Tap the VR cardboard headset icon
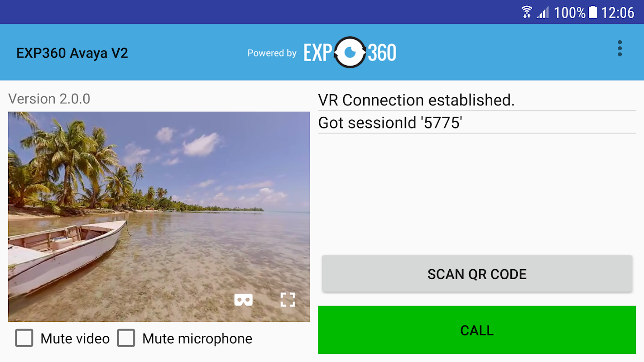 click(x=243, y=300)
